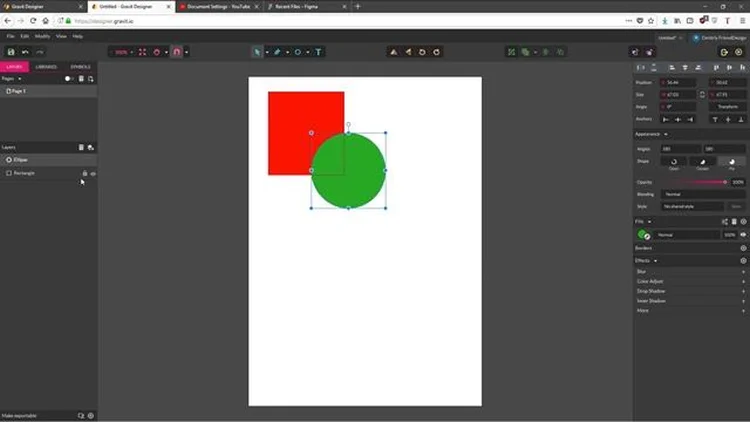Select Page 1 in the Pages list
The width and height of the screenshot is (750, 422).
click(x=48, y=91)
